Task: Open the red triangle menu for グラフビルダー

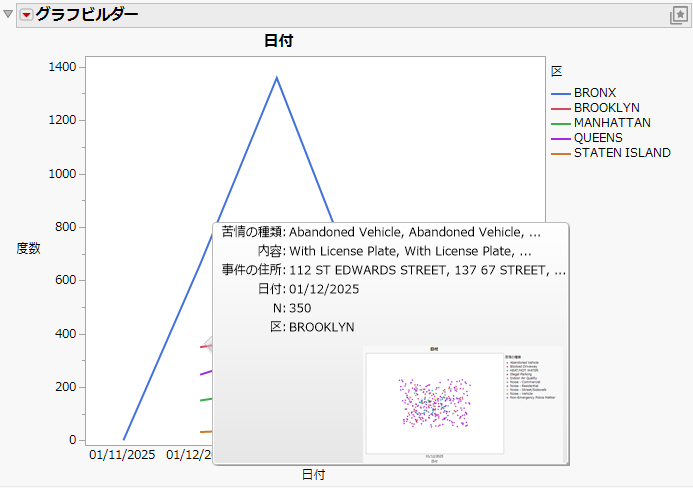Action: tap(27, 15)
